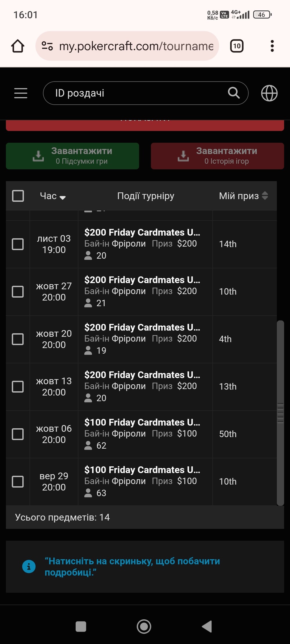Toggle the select-all checkbox in table header
This screenshot has height=644, width=290.
point(18,196)
